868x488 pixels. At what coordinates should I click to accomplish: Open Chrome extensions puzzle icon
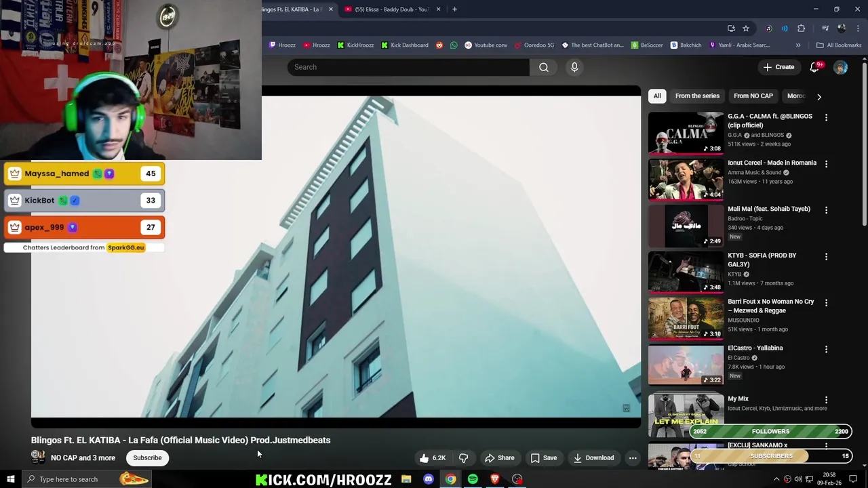[801, 28]
